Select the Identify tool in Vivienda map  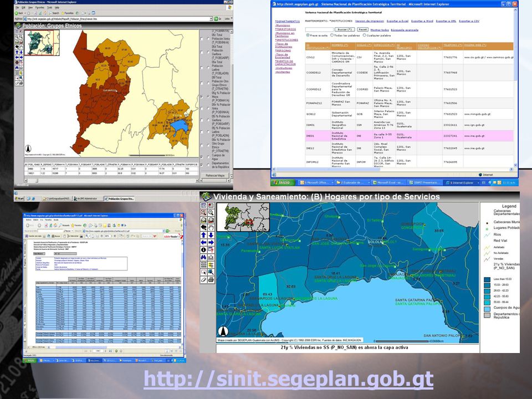coord(203,250)
